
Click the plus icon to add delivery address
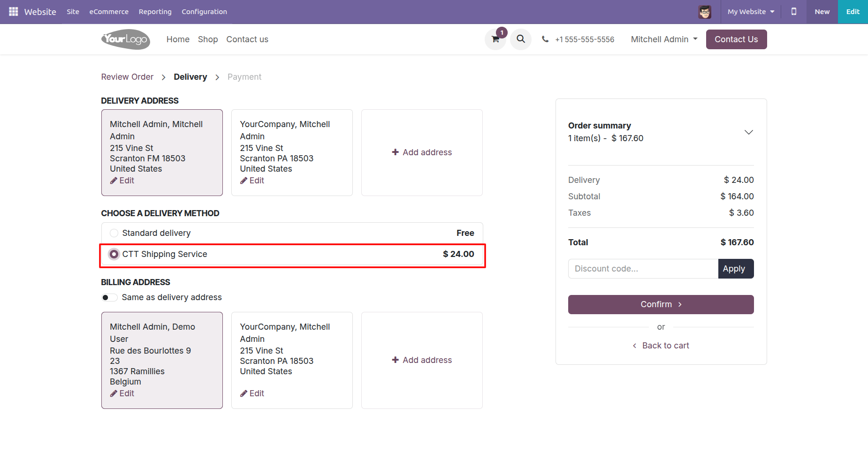click(x=396, y=152)
